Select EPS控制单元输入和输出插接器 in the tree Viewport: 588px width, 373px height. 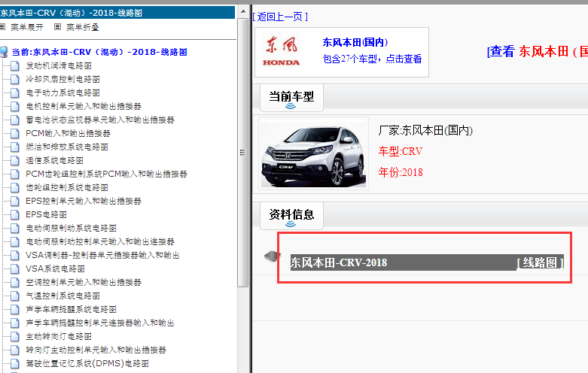point(84,201)
